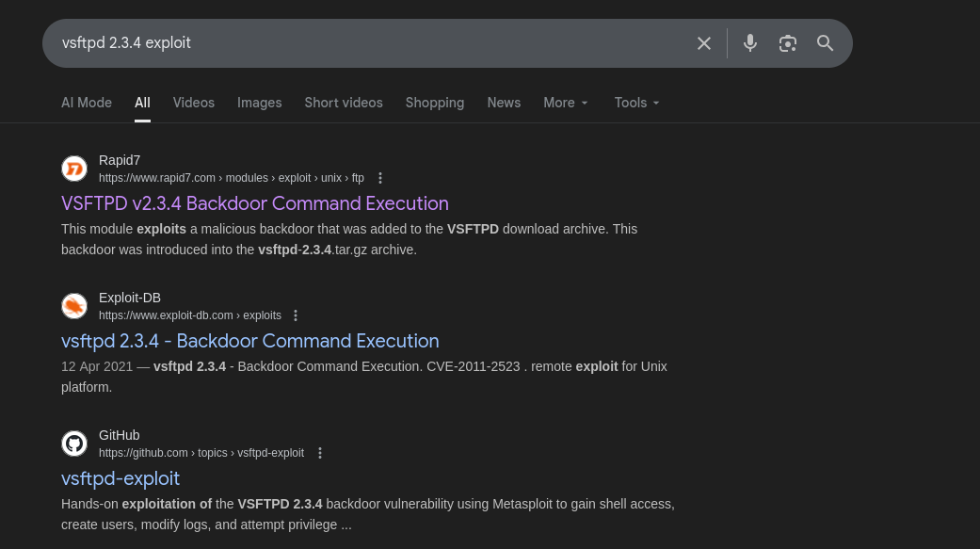Open vsftpd 2.3.4 - Backdoor Command Execution link

click(250, 341)
